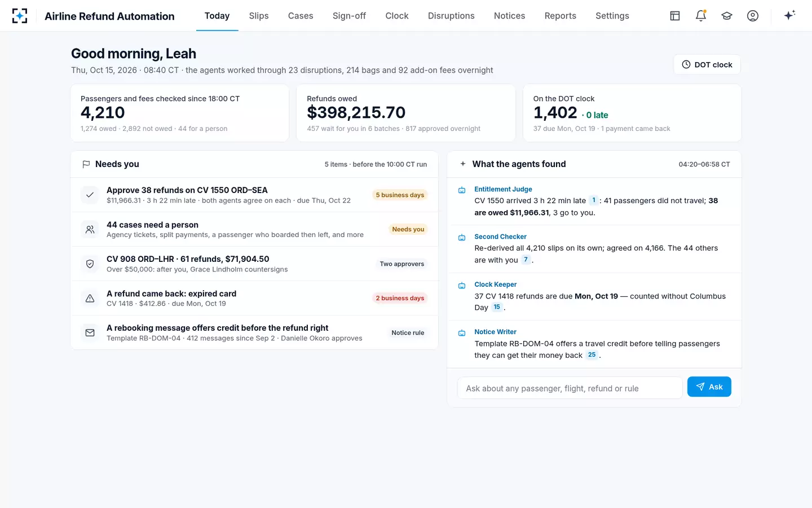Viewport: 812px width, 508px height.
Task: Click the Needs you badge on 44 cases row
Action: coord(408,229)
